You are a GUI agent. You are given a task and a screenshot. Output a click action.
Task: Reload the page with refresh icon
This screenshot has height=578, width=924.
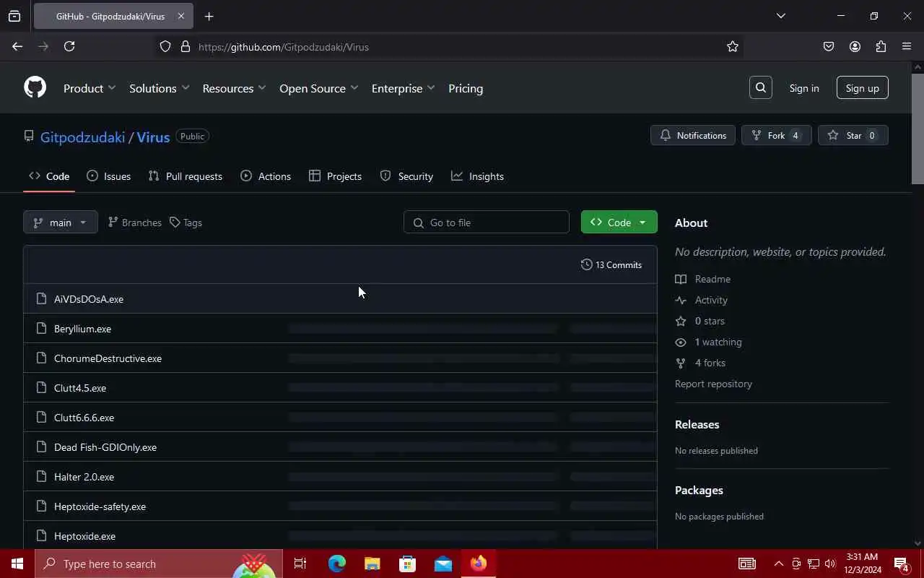[x=69, y=46]
